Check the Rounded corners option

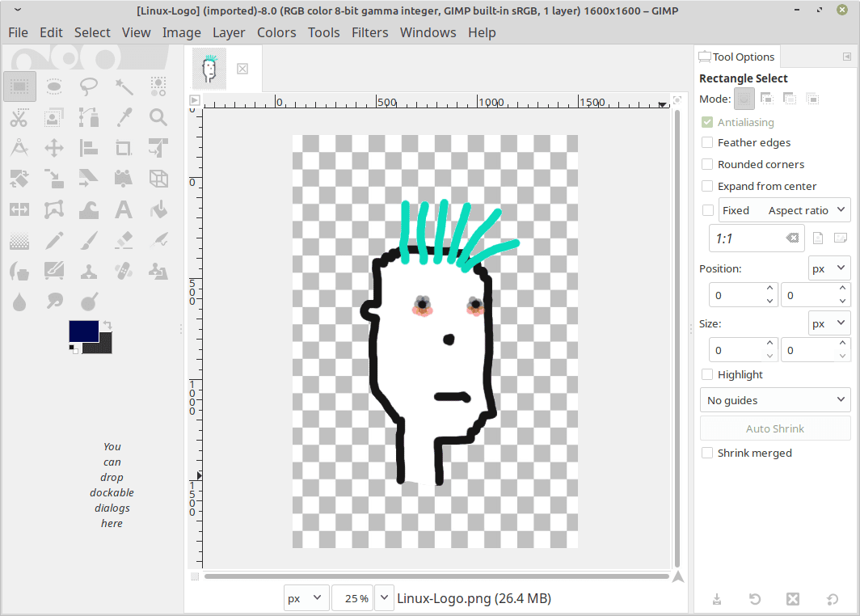(x=707, y=164)
